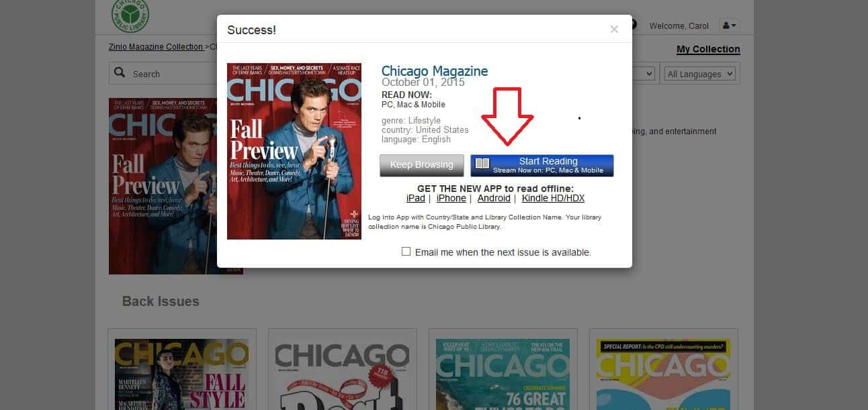Open the dropdown left of All Languages
The width and height of the screenshot is (868, 410).
644,74
